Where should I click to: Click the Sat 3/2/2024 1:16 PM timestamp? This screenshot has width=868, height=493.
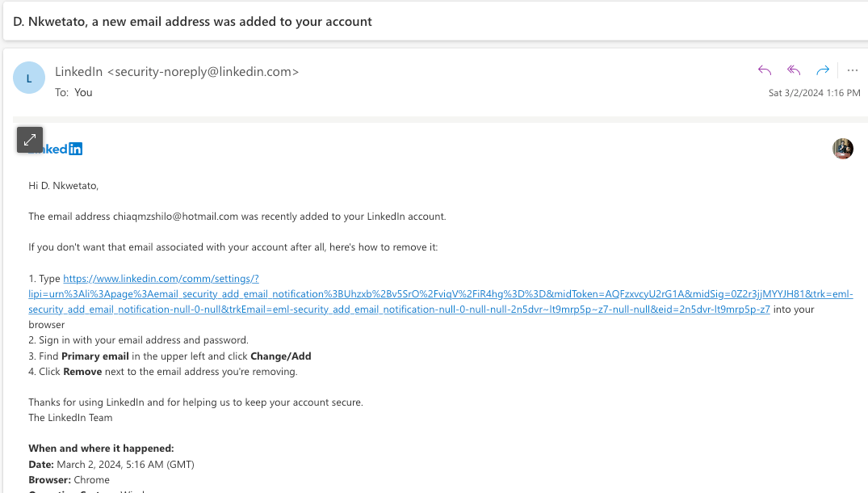pyautogui.click(x=814, y=93)
